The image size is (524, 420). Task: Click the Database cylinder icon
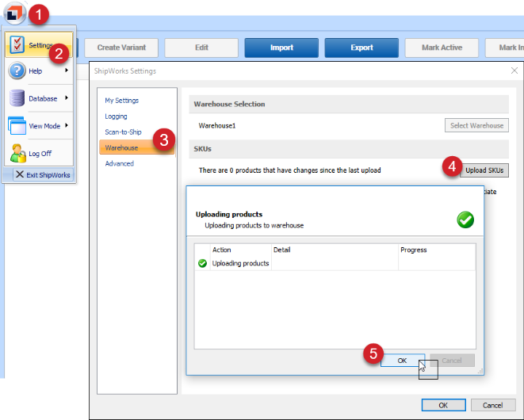tap(17, 98)
